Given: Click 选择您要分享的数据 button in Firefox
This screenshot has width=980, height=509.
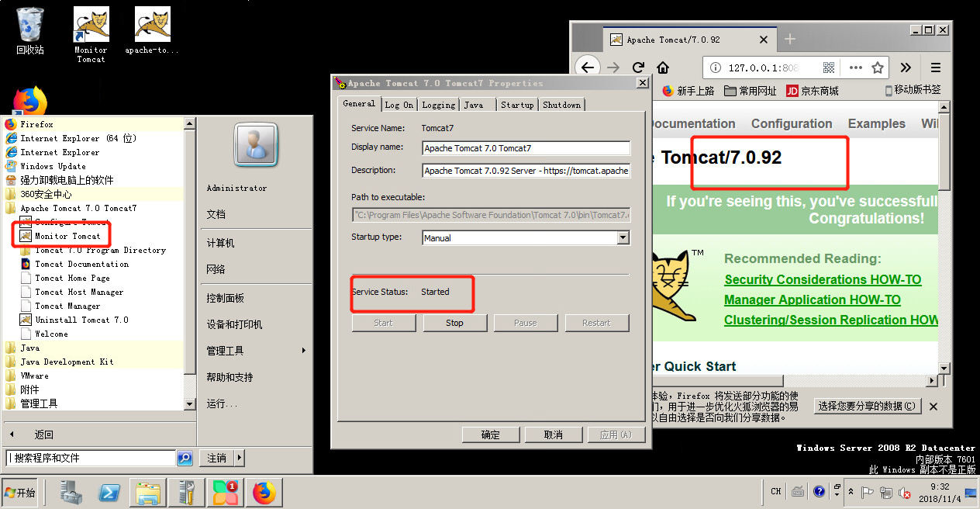Looking at the screenshot, I should pyautogui.click(x=868, y=406).
